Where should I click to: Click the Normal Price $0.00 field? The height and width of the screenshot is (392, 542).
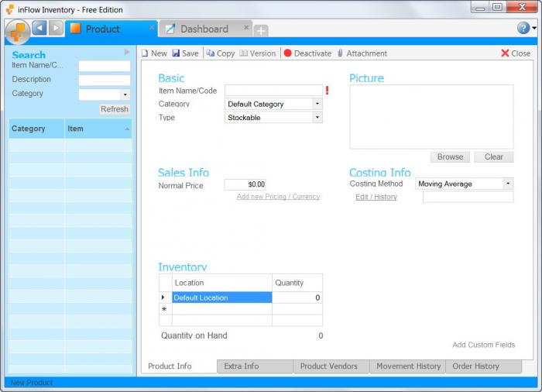(x=245, y=184)
